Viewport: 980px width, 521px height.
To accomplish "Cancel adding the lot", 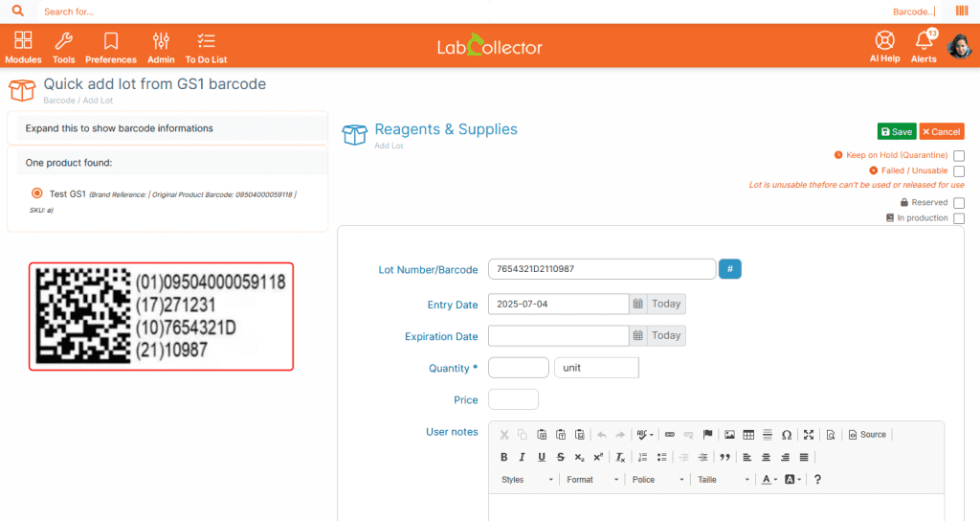I will click(x=942, y=131).
